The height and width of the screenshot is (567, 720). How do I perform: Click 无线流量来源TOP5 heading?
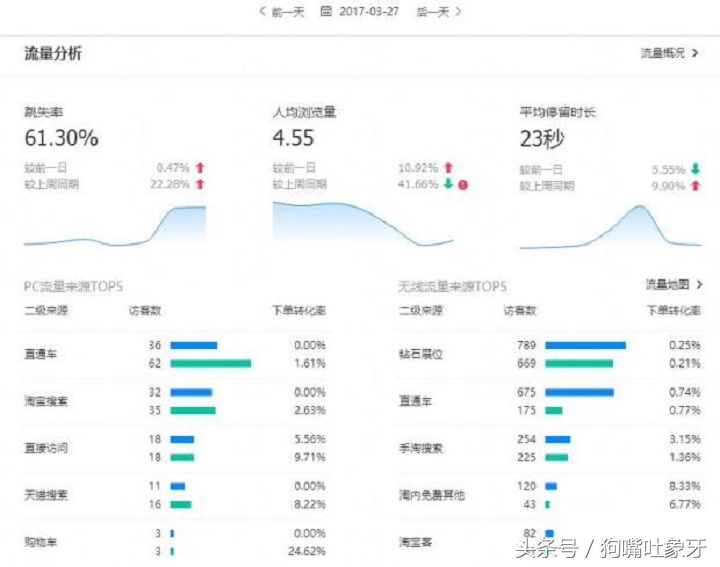pyautogui.click(x=452, y=286)
